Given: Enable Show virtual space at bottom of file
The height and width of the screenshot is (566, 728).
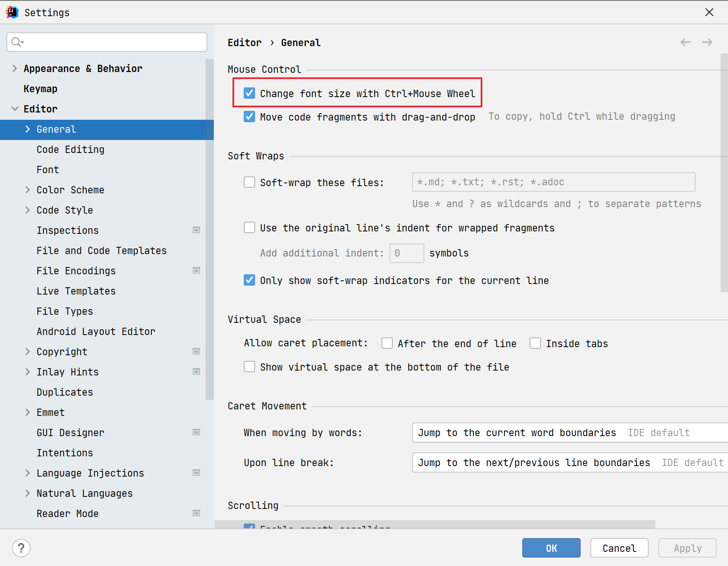Looking at the screenshot, I should tap(249, 367).
